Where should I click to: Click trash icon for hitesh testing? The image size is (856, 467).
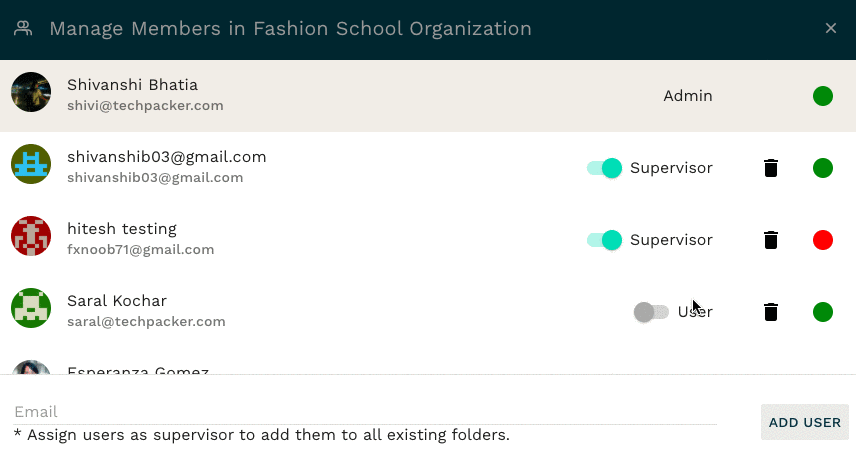coord(771,240)
